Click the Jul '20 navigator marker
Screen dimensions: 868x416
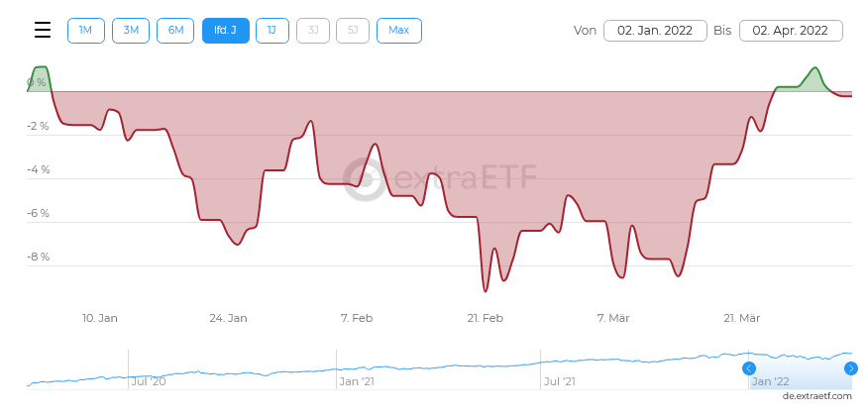148,381
